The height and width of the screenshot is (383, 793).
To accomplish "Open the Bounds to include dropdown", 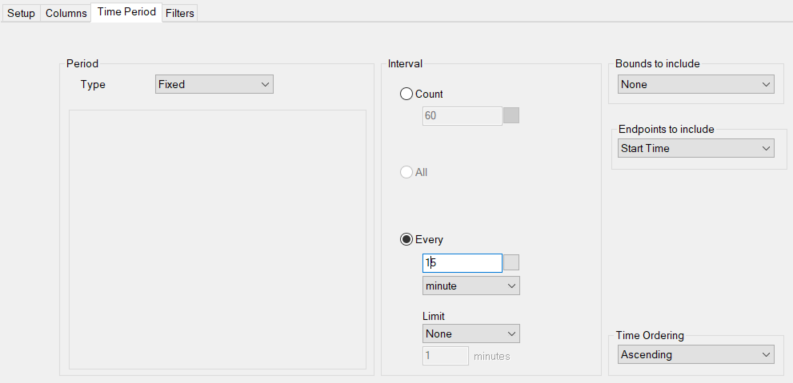I will pyautogui.click(x=696, y=84).
